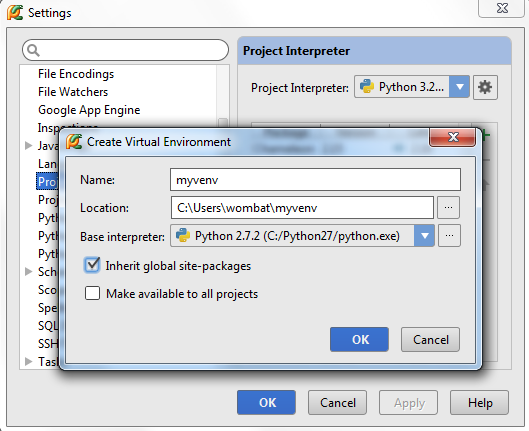
Task: Uncheck Inherit global site-packages
Action: tap(92, 265)
